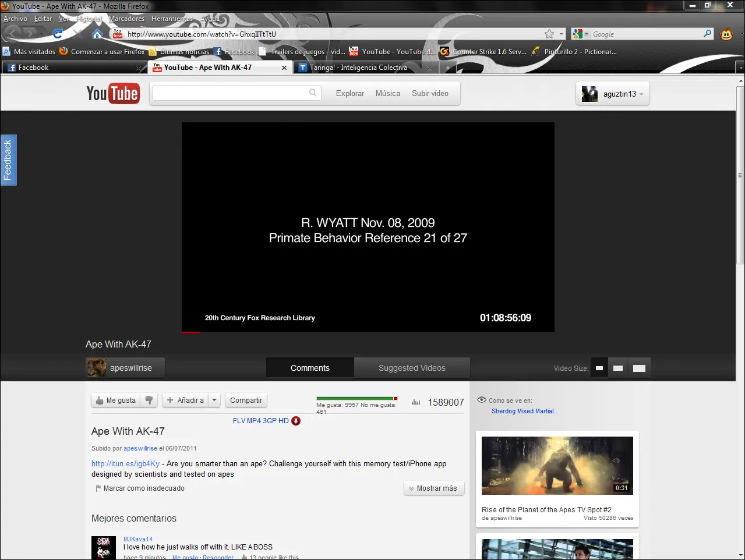Viewport: 745px width, 560px height.
Task: Open MJKava14 commenter profile link
Action: pos(138,539)
